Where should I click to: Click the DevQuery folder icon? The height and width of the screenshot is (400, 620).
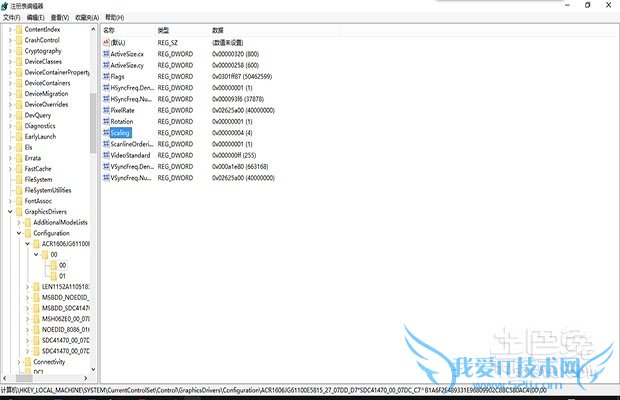19,115
